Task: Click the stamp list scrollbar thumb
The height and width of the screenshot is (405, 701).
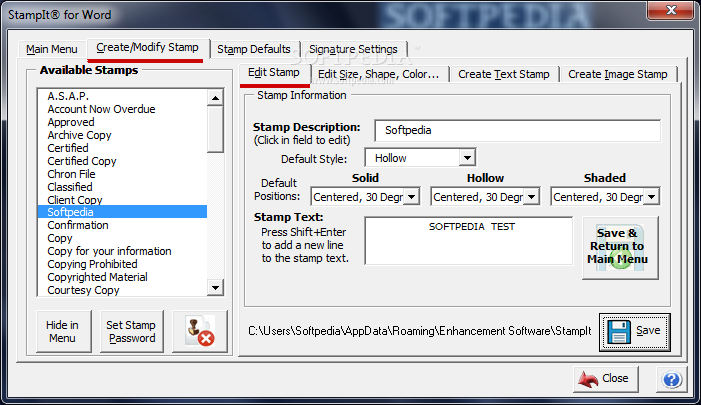Action: click(x=215, y=129)
